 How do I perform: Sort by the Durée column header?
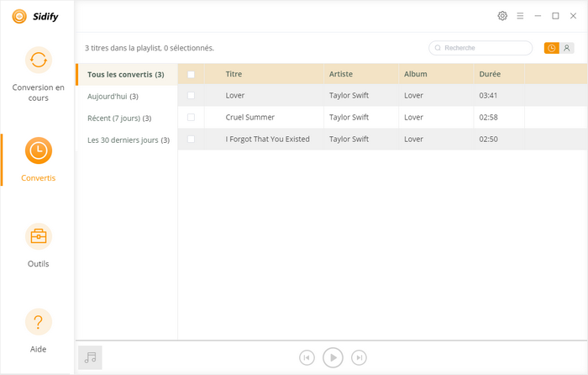pos(490,74)
